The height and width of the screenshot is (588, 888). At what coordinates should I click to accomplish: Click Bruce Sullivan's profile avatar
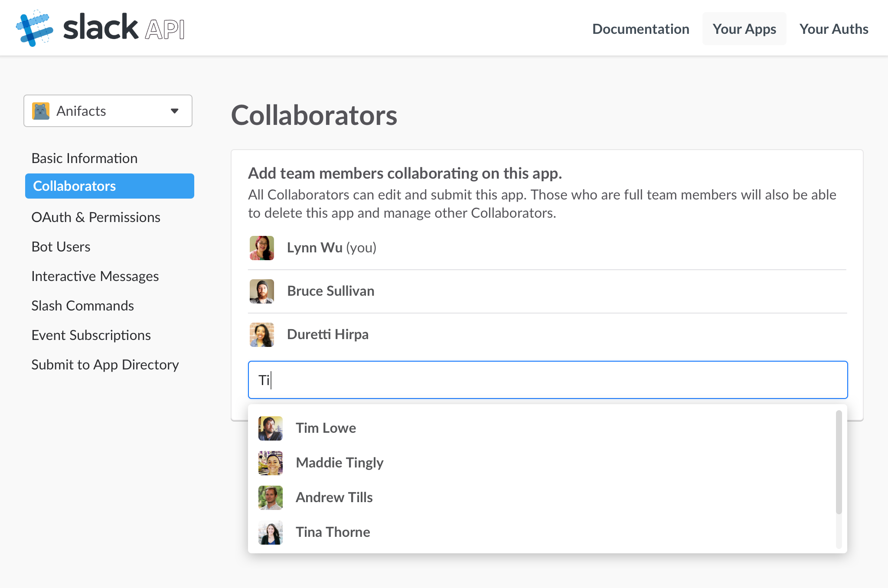pyautogui.click(x=261, y=291)
